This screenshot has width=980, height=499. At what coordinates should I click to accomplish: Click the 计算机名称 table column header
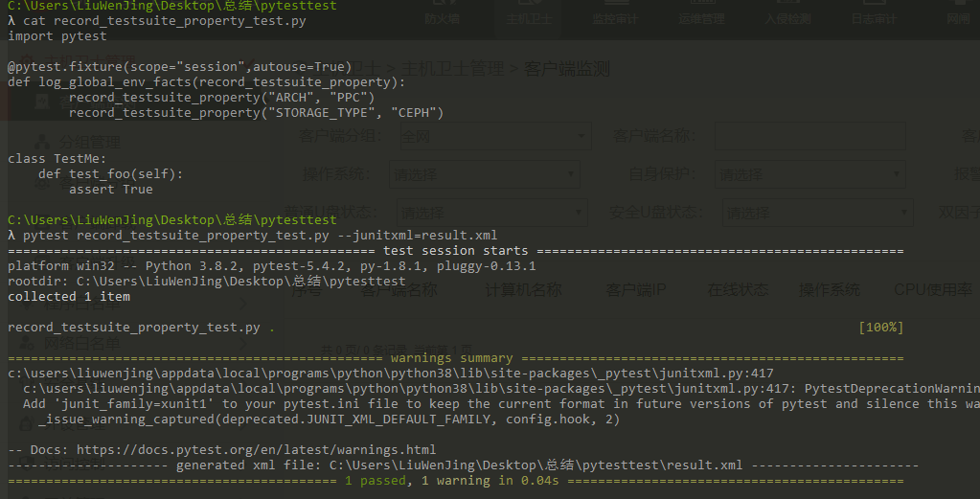[523, 290]
